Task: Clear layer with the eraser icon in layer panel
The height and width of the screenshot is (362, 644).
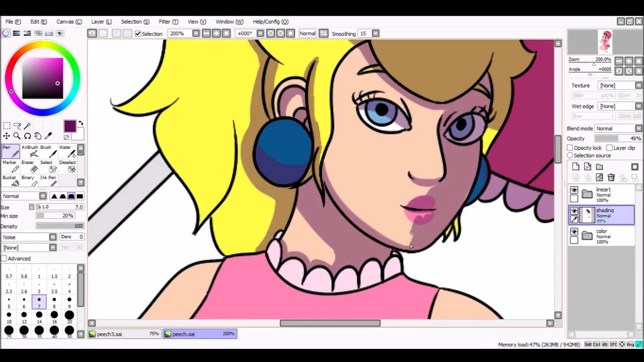Action: coord(599,177)
